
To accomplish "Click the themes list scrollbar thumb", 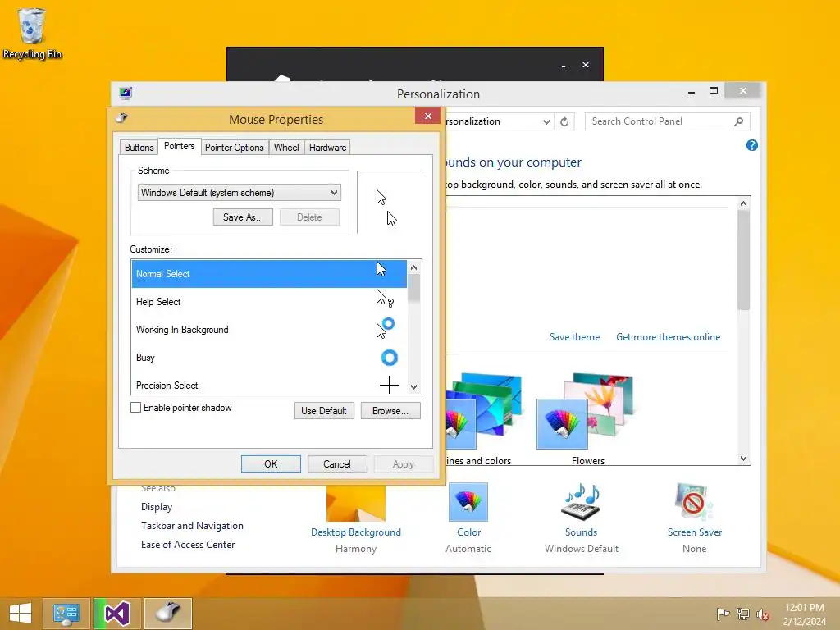I will (743, 260).
